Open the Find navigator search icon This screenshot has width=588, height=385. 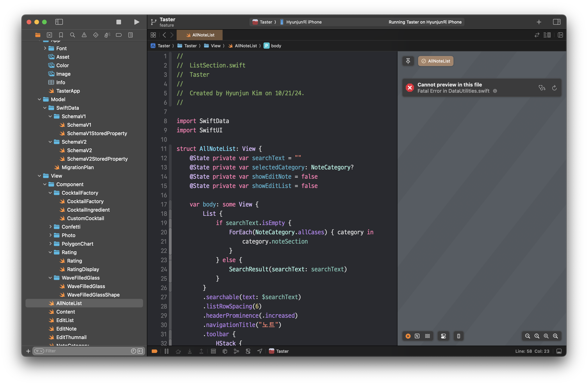[x=72, y=35]
